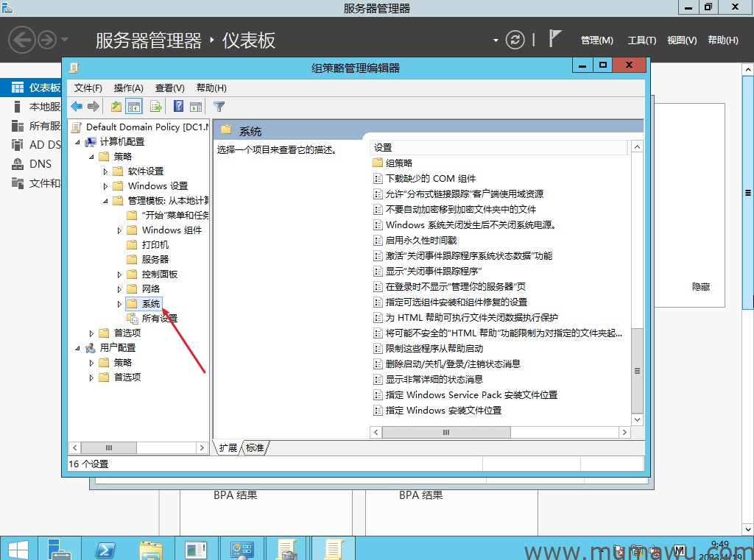The image size is (754, 560).
Task: Expand the 控制面板 folder node
Action: point(120,274)
